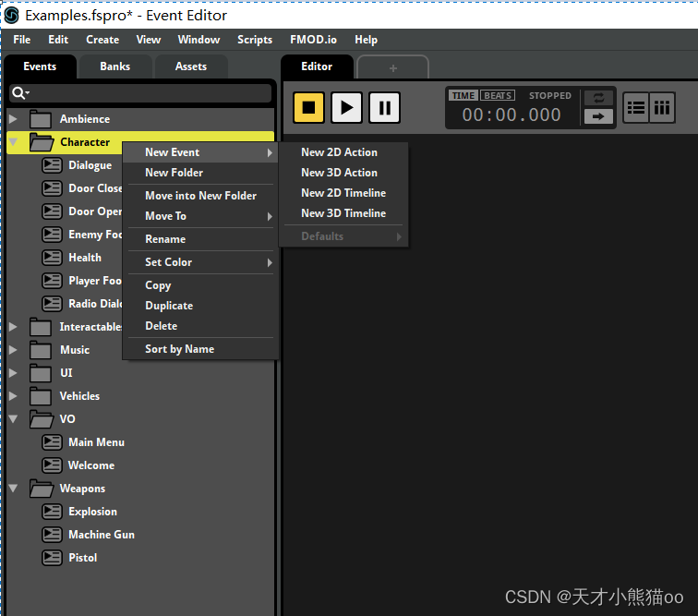Collapse the Weapons folder arrow

pos(13,489)
